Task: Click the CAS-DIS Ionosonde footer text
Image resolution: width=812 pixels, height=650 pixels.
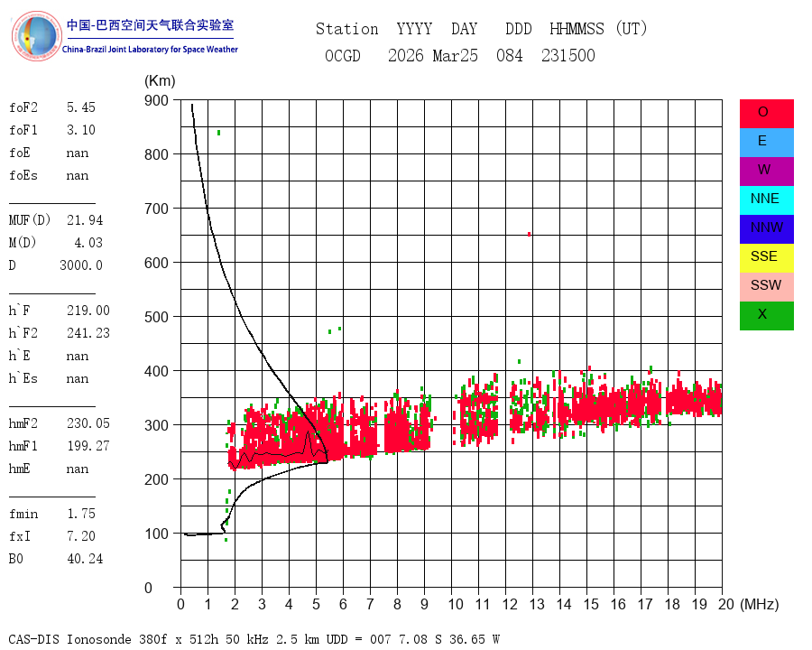Action: click(x=69, y=639)
